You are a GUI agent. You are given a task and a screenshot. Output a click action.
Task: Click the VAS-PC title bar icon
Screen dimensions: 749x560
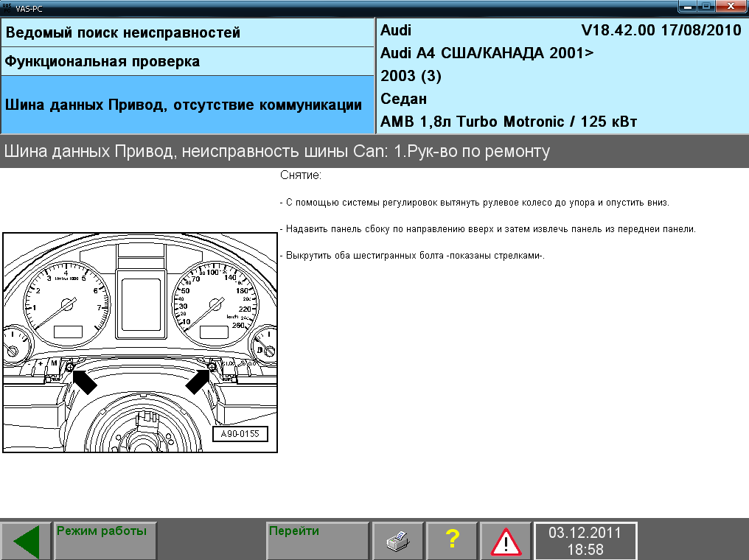[7, 7]
